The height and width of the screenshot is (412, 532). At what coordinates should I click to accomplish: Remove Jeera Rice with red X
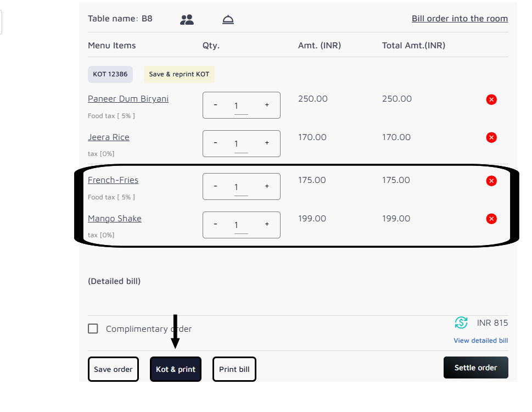click(491, 138)
